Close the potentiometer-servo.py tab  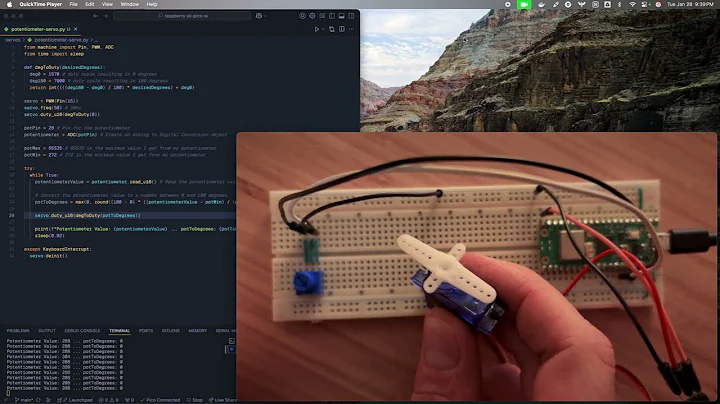pyautogui.click(x=76, y=29)
